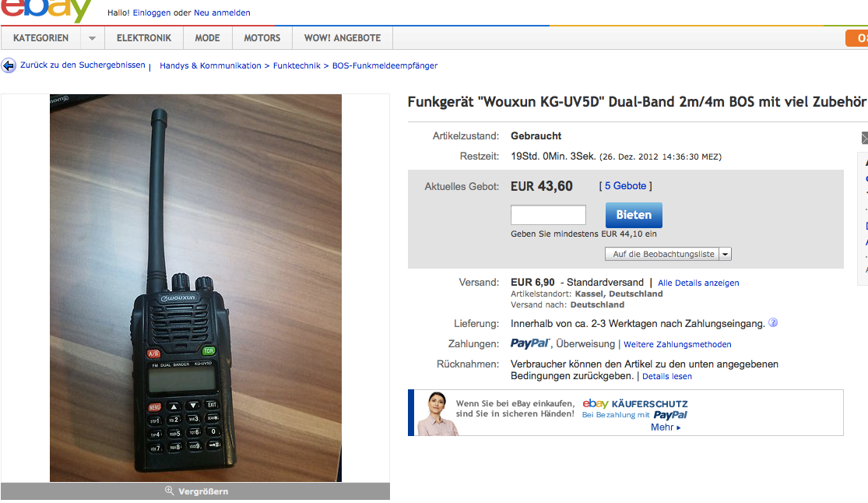Click the bid amount input field

(548, 215)
